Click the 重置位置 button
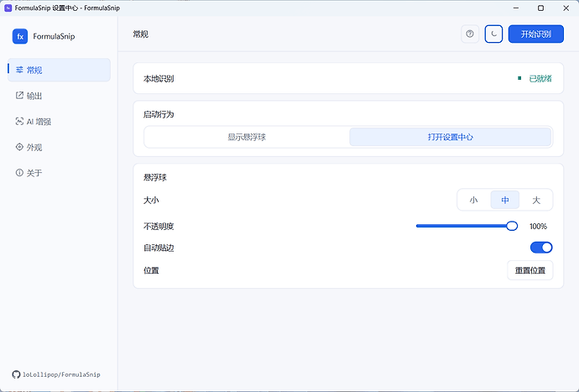 point(529,270)
